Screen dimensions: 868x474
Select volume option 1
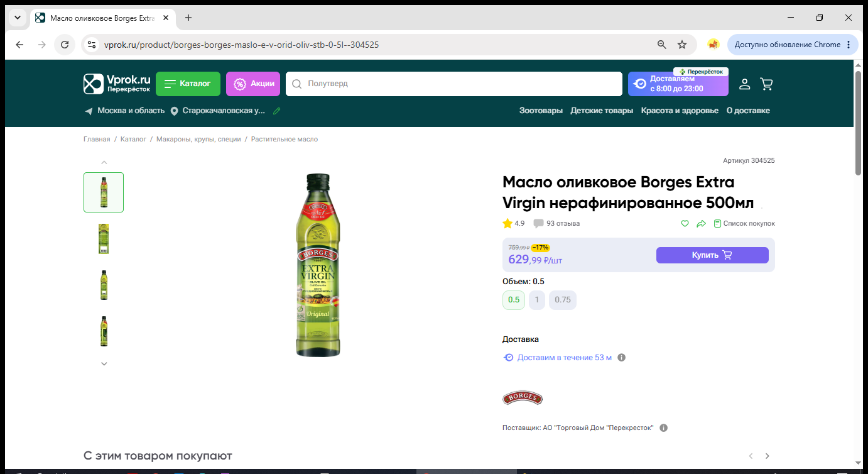(x=537, y=300)
